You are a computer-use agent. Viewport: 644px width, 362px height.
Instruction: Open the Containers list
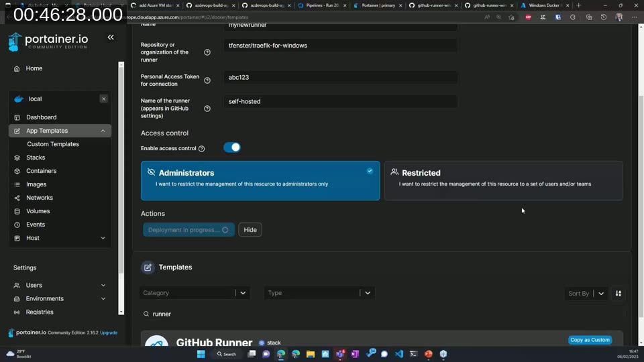pos(41,171)
